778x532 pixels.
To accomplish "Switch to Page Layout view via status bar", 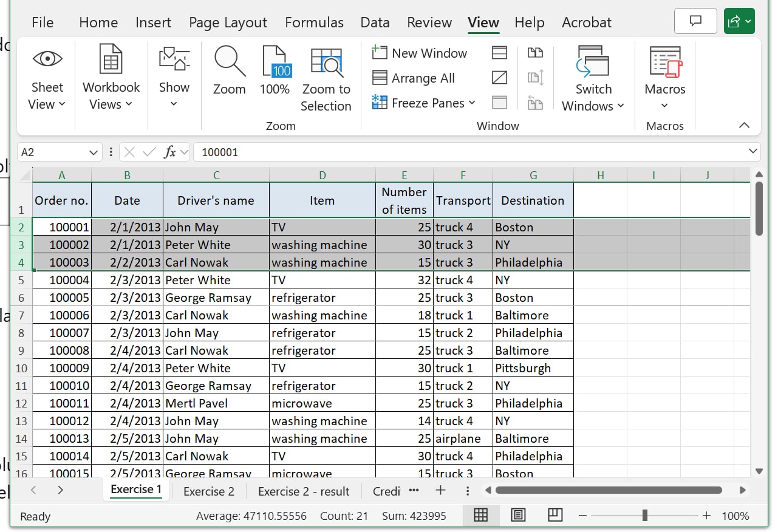I will [x=518, y=515].
